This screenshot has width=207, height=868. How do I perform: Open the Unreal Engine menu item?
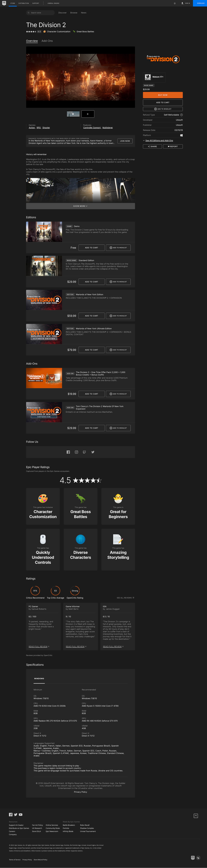click(x=53, y=3)
